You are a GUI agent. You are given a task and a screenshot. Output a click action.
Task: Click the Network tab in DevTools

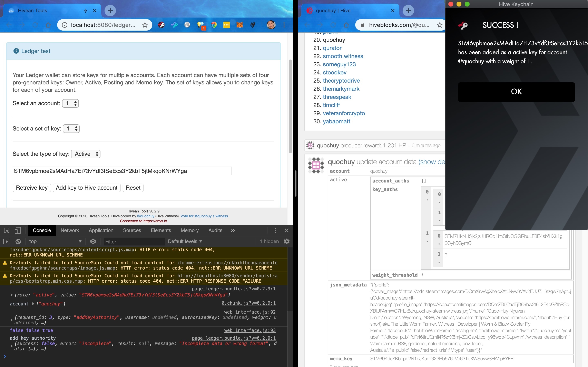click(70, 230)
